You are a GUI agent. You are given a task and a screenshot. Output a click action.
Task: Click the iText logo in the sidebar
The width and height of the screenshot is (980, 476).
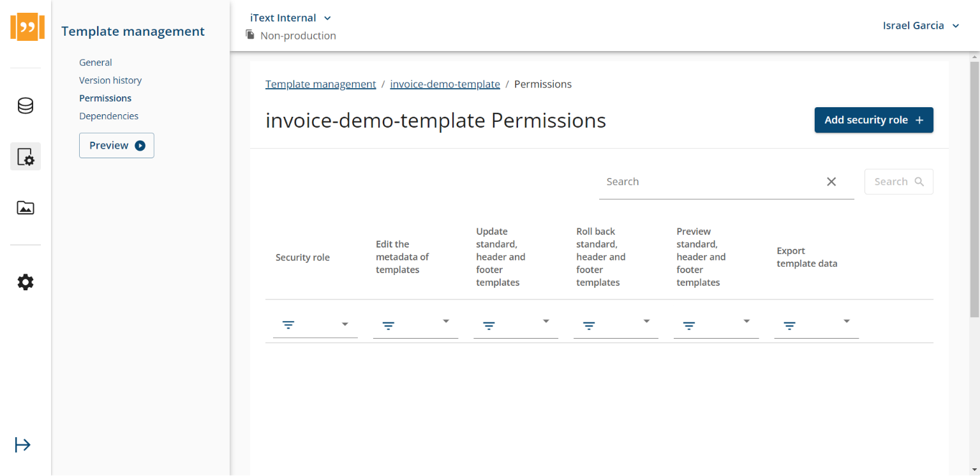[26, 27]
